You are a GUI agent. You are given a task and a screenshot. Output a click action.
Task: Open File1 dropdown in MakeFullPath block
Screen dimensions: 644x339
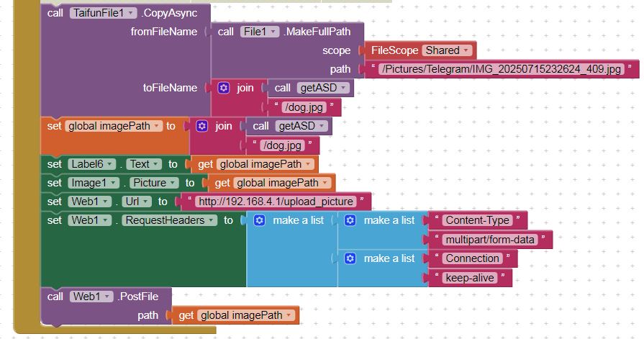[259, 32]
